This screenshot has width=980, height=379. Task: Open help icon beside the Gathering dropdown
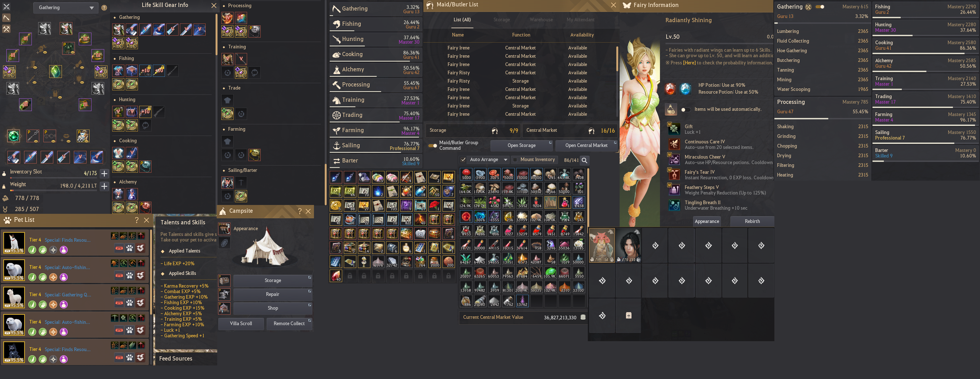click(104, 8)
